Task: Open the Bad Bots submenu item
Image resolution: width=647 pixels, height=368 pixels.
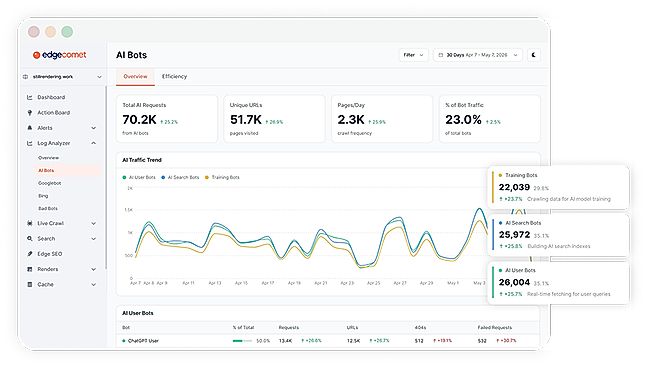Action: [x=48, y=208]
